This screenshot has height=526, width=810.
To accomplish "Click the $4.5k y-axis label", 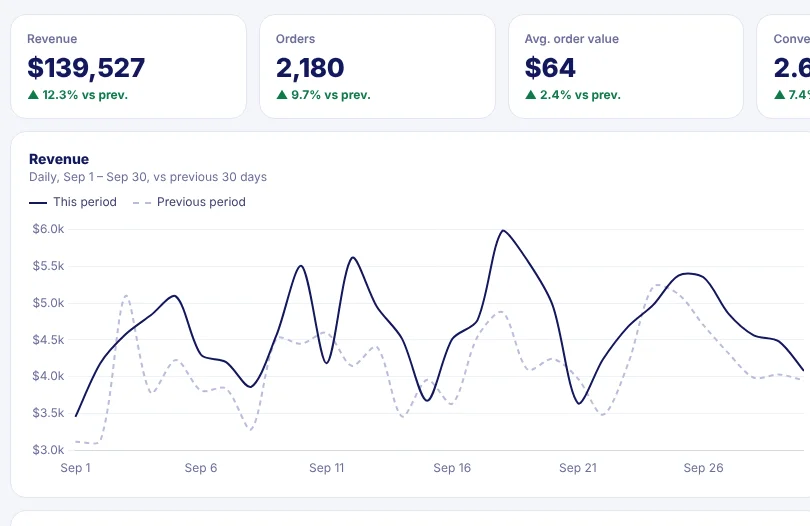I will pyautogui.click(x=48, y=340).
